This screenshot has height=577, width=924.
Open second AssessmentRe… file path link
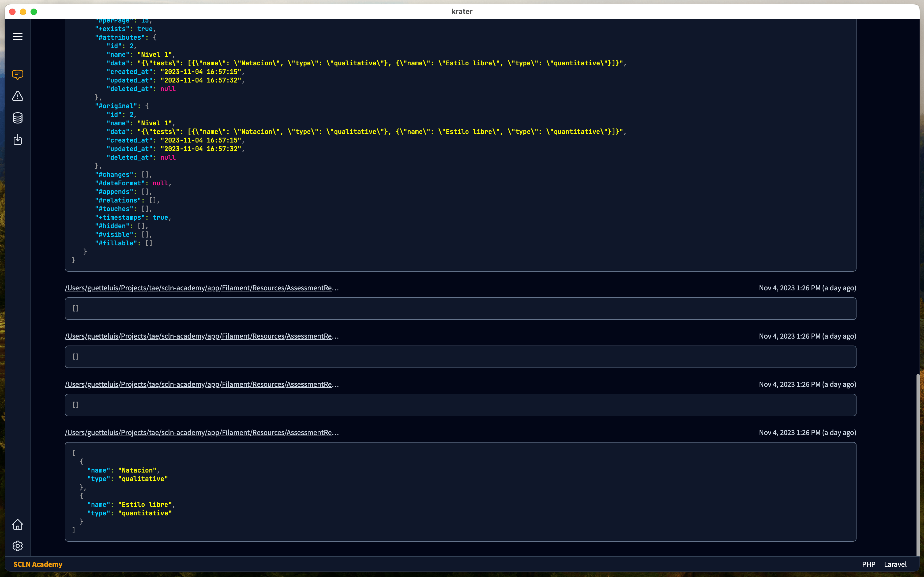[x=201, y=336]
